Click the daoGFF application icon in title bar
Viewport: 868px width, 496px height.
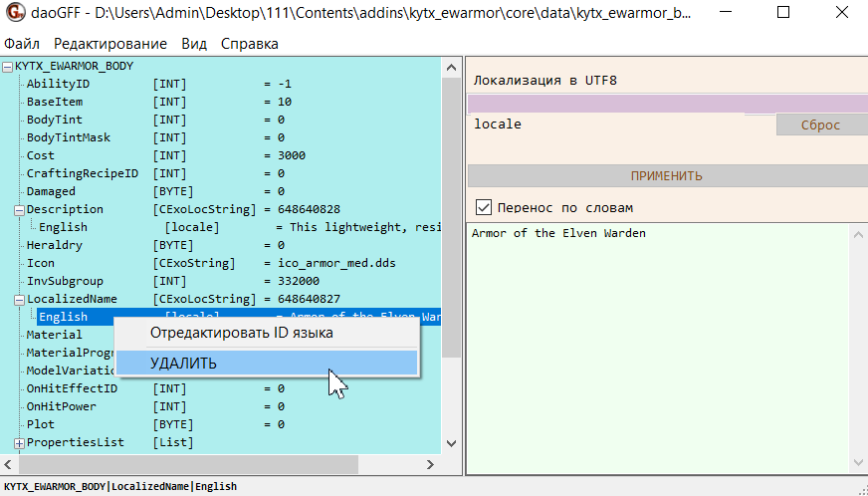[16, 12]
